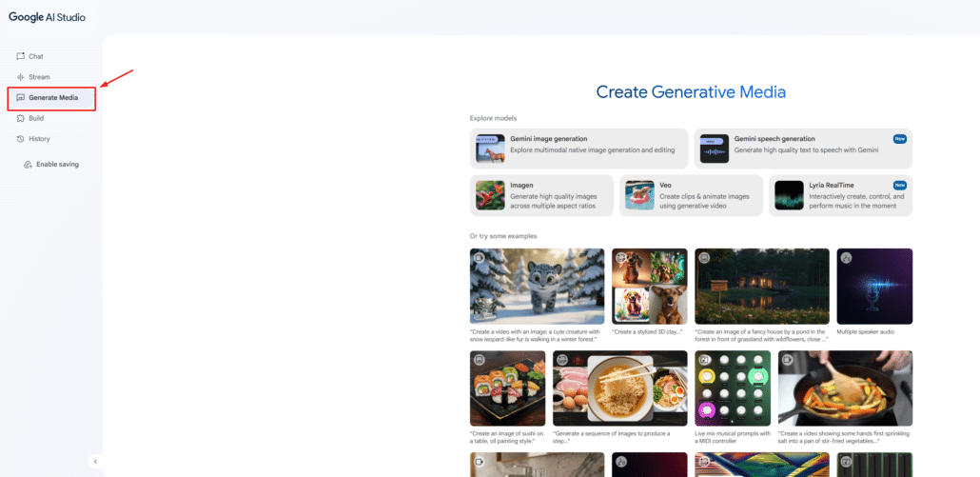The height and width of the screenshot is (477, 980).
Task: Open the Multiple speaker audio example
Action: pos(873,287)
